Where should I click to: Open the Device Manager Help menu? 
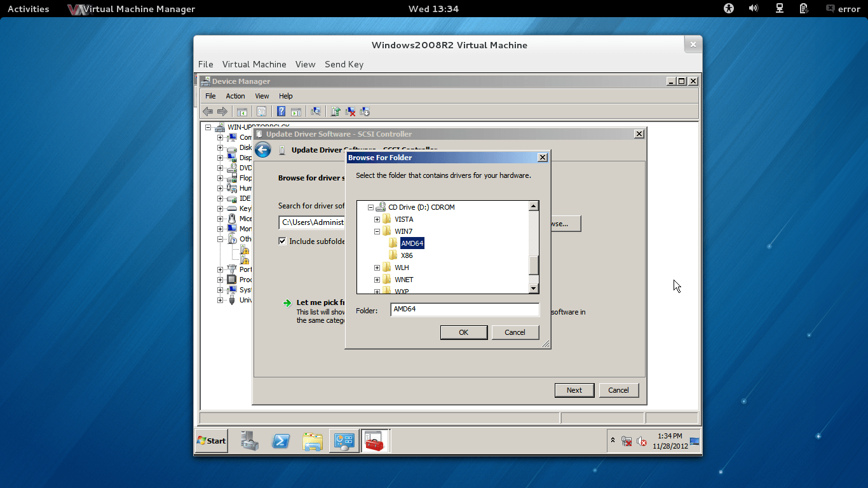(286, 96)
